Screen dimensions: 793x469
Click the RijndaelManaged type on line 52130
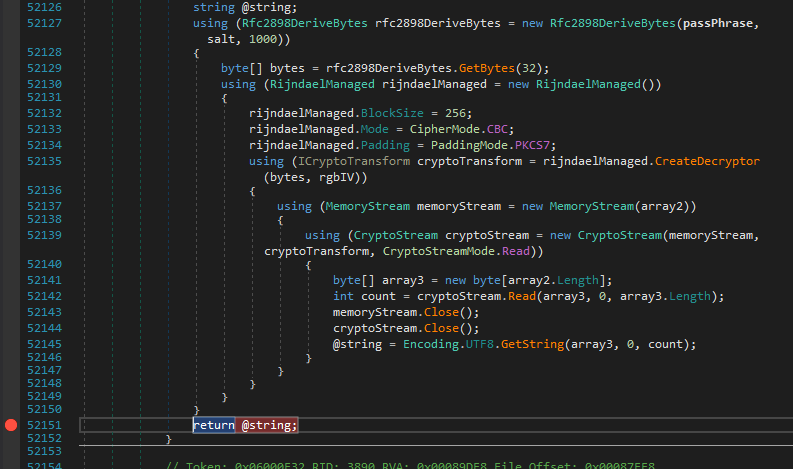click(322, 84)
